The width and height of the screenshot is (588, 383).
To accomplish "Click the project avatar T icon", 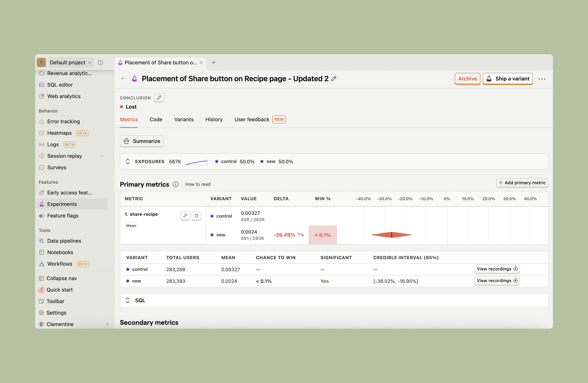I will point(41,63).
